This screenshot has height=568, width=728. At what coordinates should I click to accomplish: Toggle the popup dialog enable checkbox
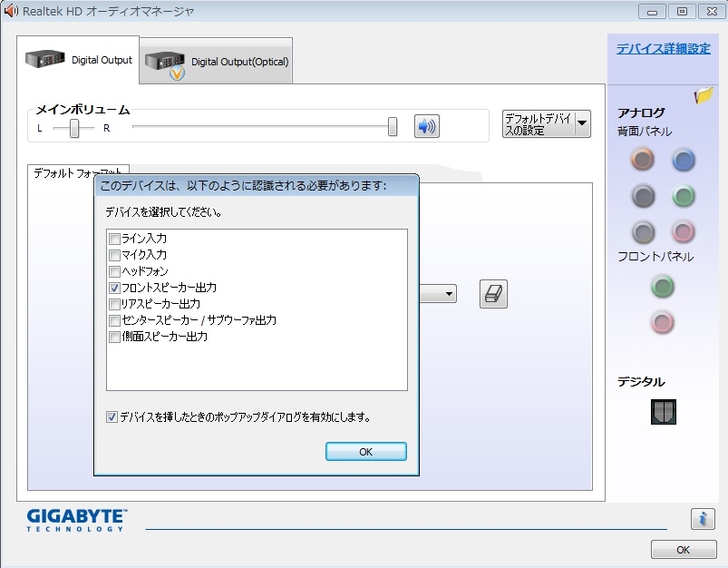pos(112,417)
